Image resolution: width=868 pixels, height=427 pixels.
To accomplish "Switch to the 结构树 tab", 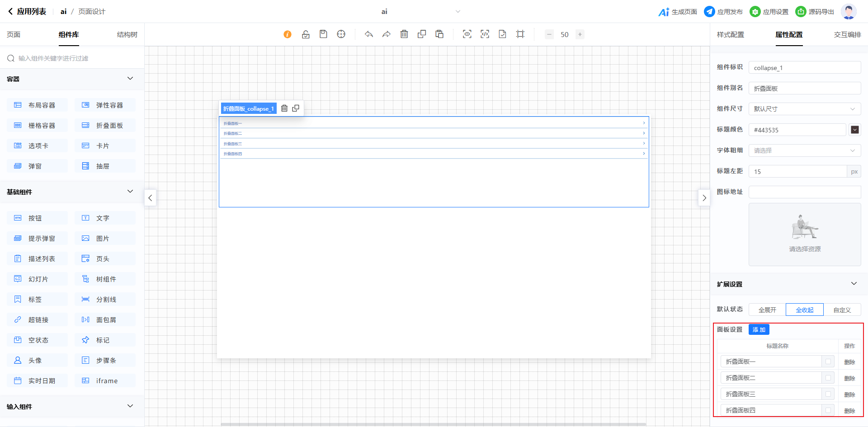I will [x=127, y=35].
